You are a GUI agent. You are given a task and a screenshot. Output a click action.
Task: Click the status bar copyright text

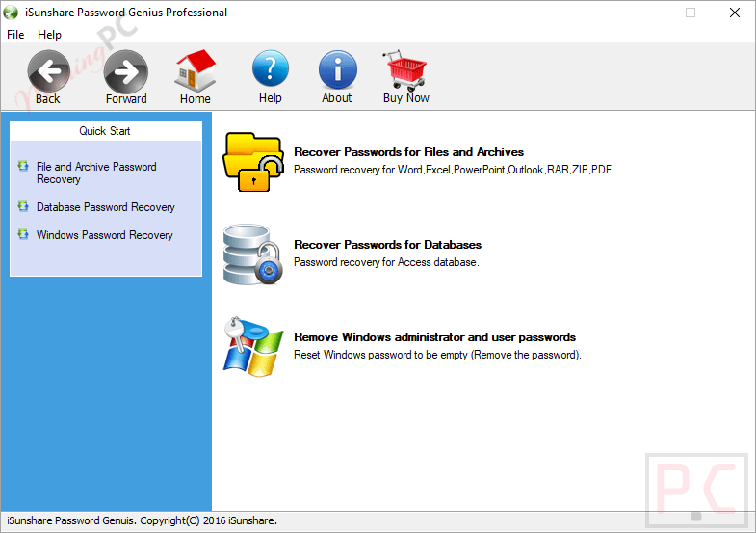coord(142,520)
